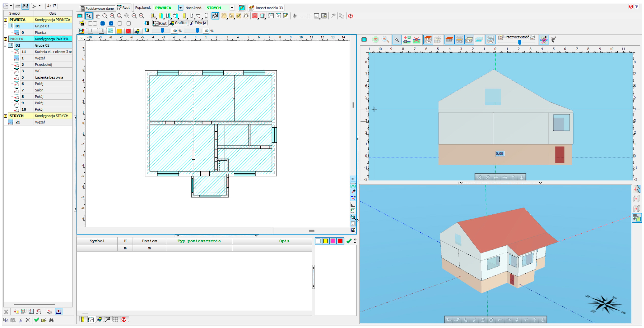Pick the magenta color swatch
This screenshot has width=644, height=328.
332,241
